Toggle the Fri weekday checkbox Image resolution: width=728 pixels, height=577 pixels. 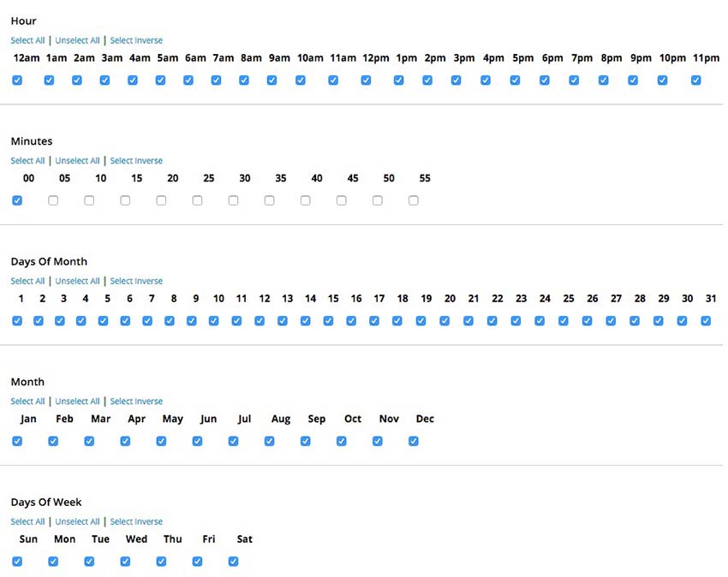point(197,562)
